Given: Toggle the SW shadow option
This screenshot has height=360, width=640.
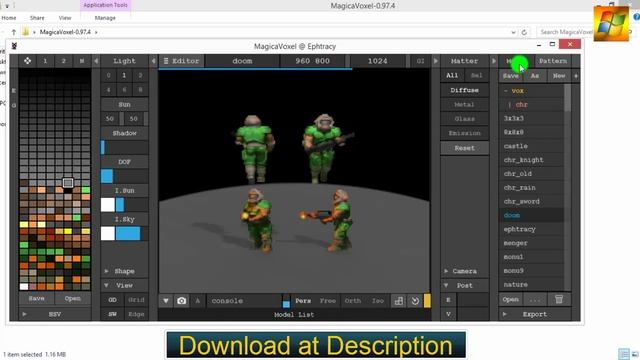Looking at the screenshot, I should click(x=113, y=314).
